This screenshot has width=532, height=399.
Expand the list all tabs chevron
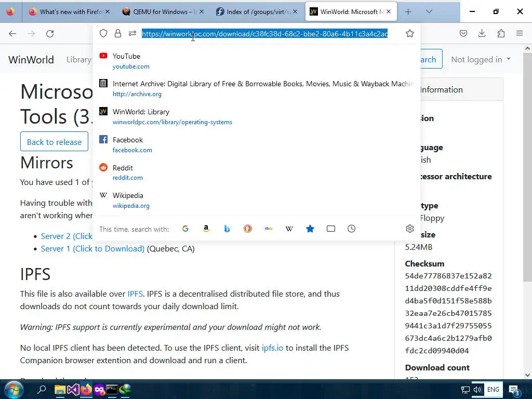click(429, 11)
